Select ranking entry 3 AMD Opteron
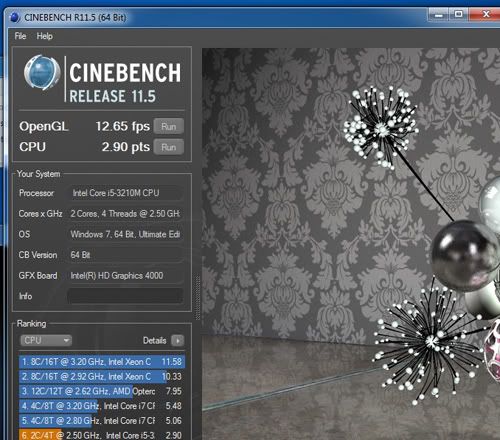The width and height of the screenshot is (500, 440). point(102,391)
